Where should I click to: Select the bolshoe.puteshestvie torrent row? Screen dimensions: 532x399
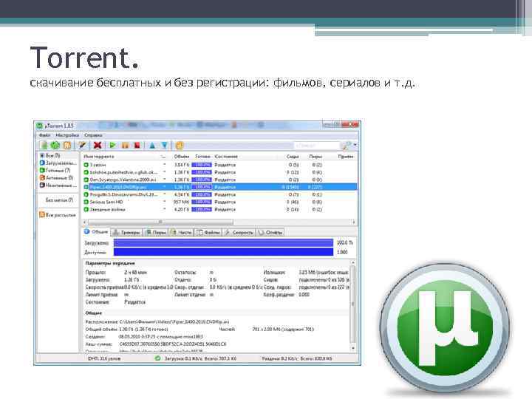click(x=220, y=172)
